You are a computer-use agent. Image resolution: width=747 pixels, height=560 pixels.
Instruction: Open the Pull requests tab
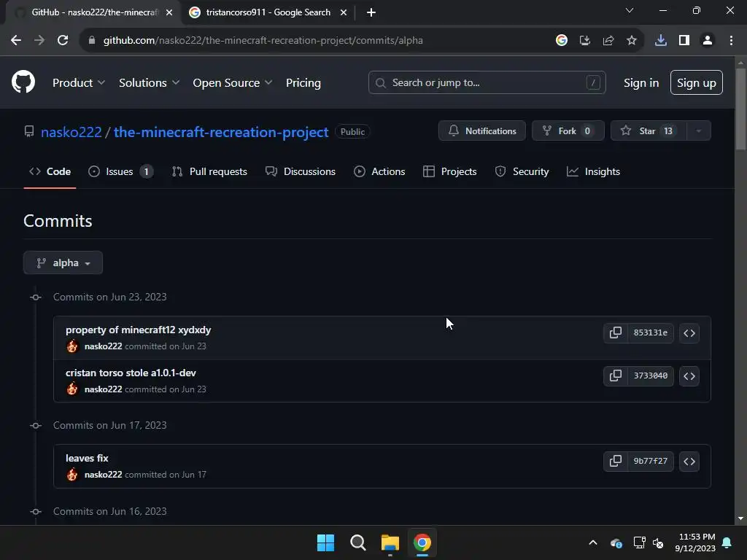click(x=209, y=171)
